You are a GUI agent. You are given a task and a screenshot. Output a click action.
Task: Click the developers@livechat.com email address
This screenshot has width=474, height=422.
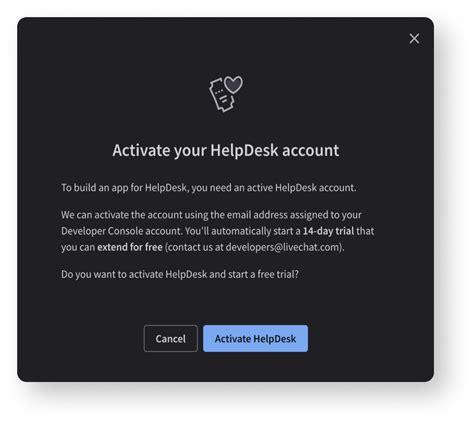click(x=284, y=247)
